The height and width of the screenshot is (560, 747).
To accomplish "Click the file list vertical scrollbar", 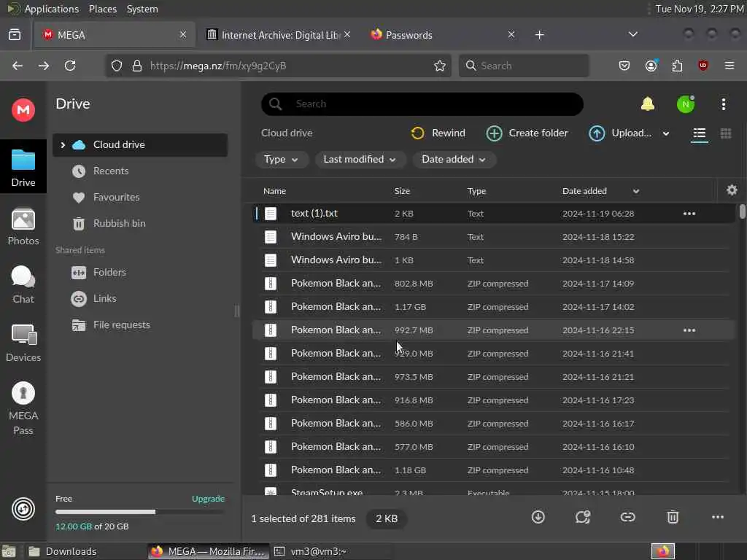I will (x=742, y=211).
